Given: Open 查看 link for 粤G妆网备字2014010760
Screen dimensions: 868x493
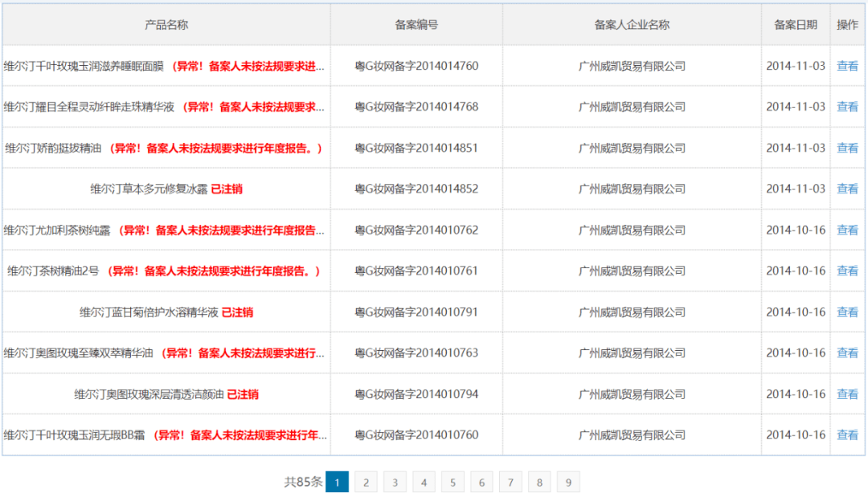Looking at the screenshot, I should pos(847,435).
